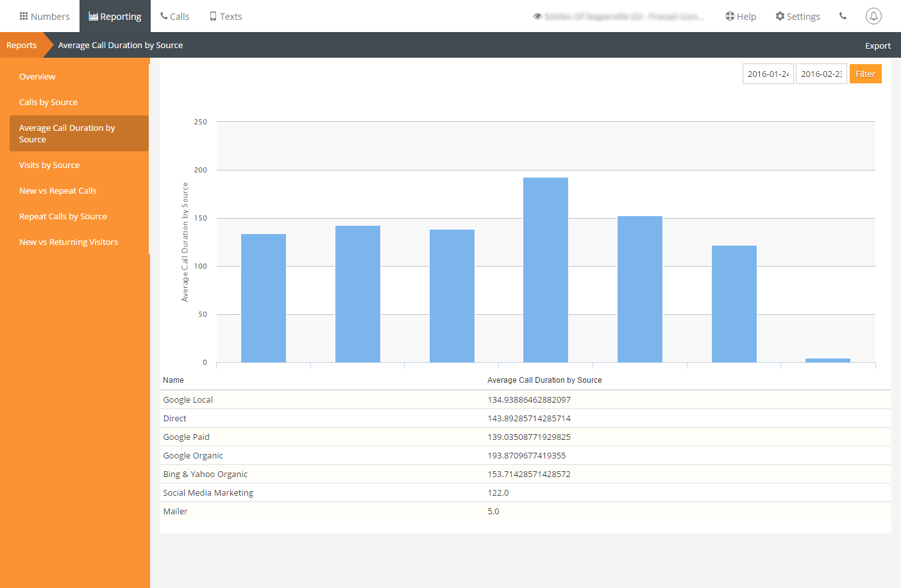This screenshot has height=588, width=901.
Task: Select the Direct row name
Action: click(x=174, y=418)
